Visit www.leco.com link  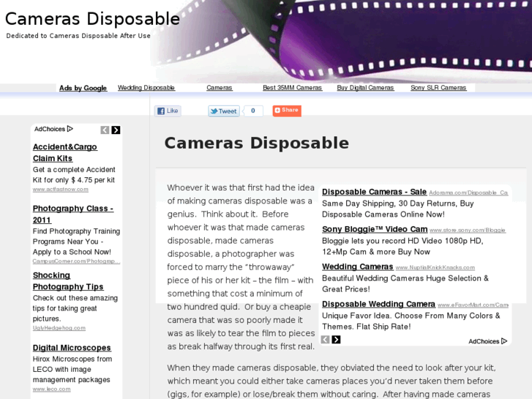point(51,389)
